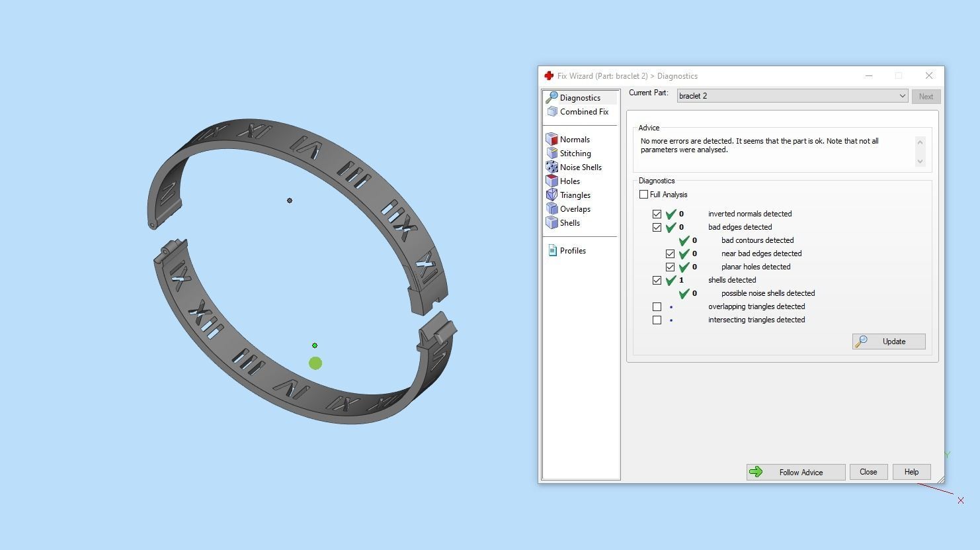
Task: Click the Close button
Action: click(x=868, y=472)
